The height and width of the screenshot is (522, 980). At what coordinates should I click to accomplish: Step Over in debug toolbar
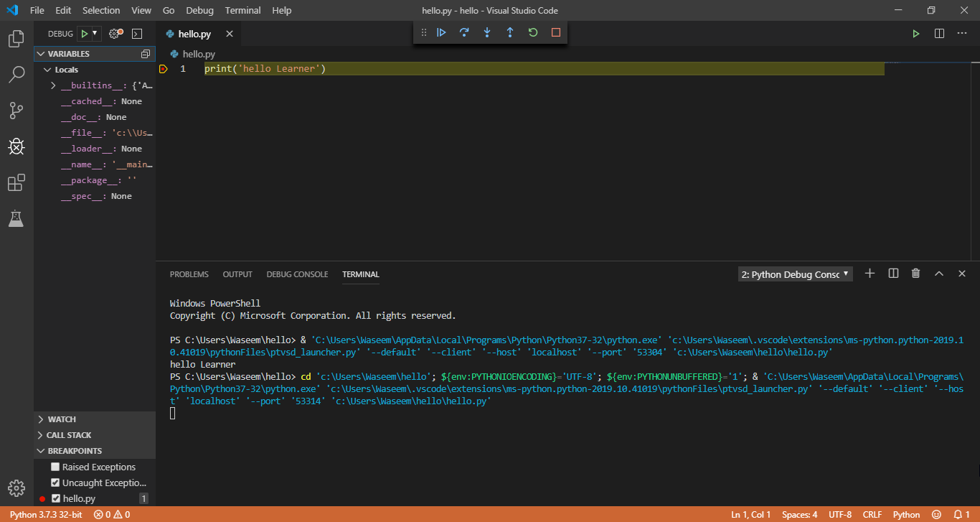464,32
